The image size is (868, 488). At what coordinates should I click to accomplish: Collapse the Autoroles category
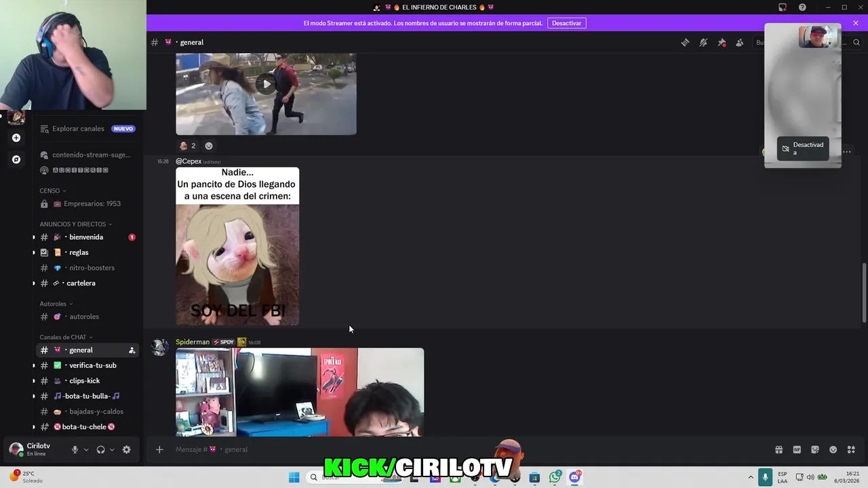coord(56,304)
